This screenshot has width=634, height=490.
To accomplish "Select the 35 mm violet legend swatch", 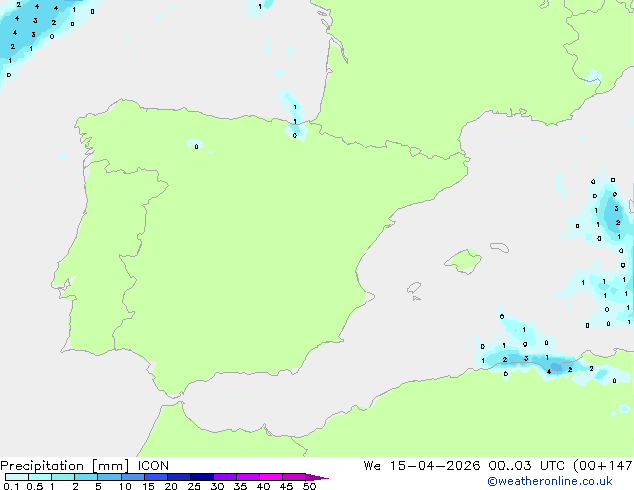I will click(248, 477).
